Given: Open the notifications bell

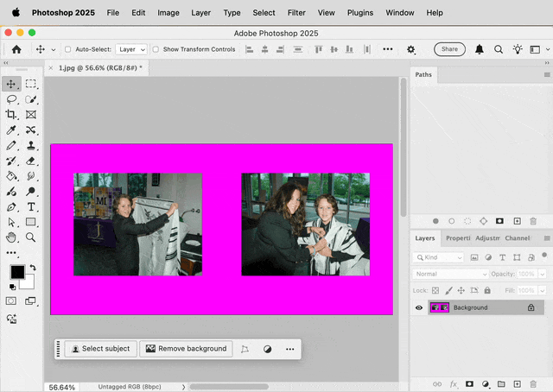Looking at the screenshot, I should click(480, 49).
